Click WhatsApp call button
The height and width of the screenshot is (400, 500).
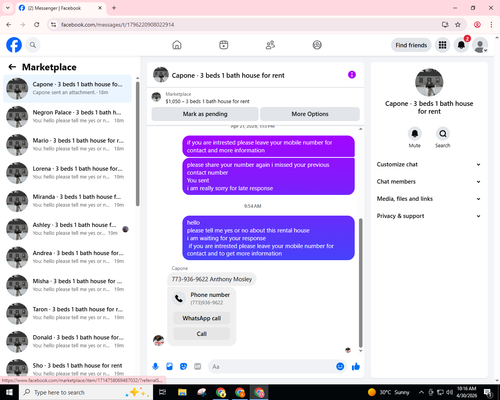pos(202,318)
